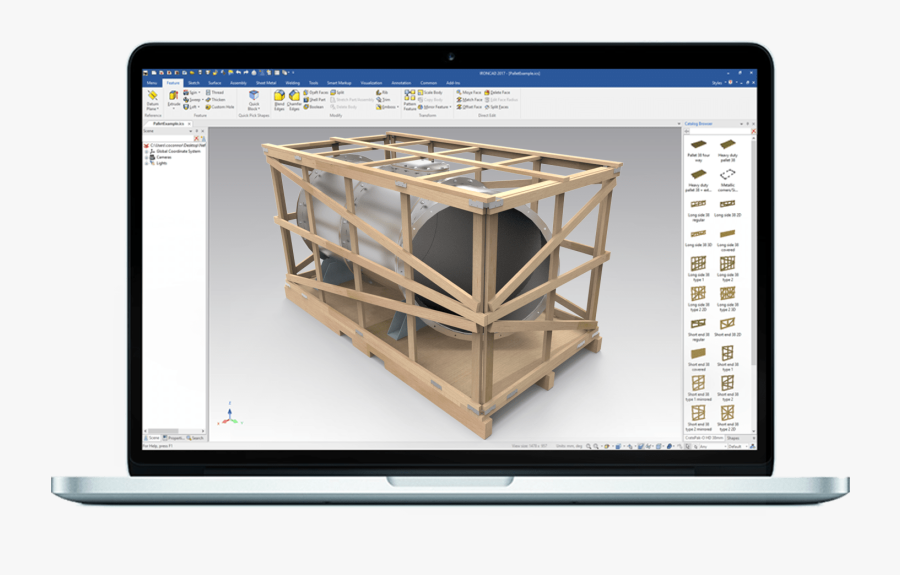
Task: Select the Offset Face tool
Action: click(x=471, y=107)
